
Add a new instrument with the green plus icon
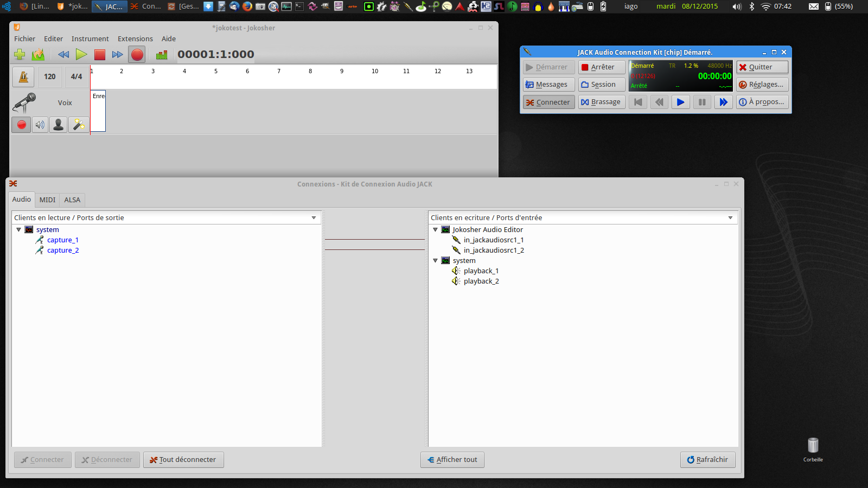[20, 54]
